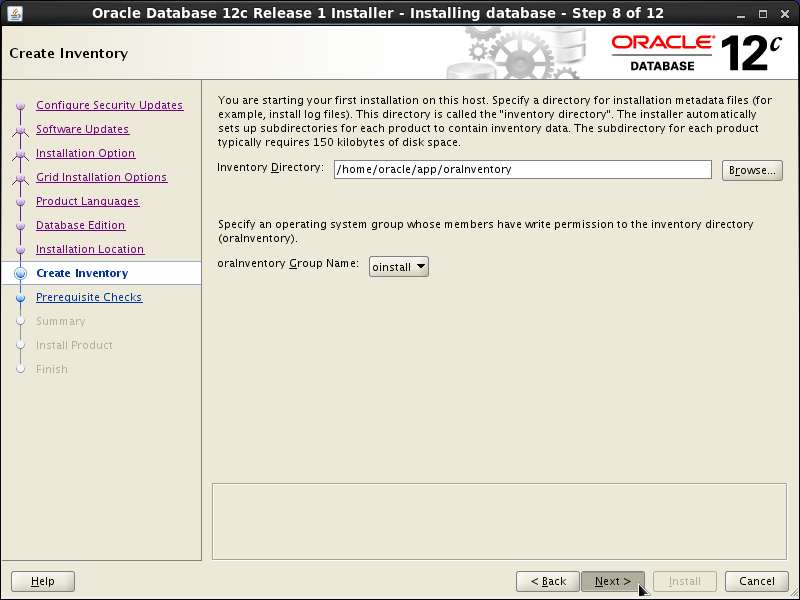Open Grid Installation Options step

[102, 177]
